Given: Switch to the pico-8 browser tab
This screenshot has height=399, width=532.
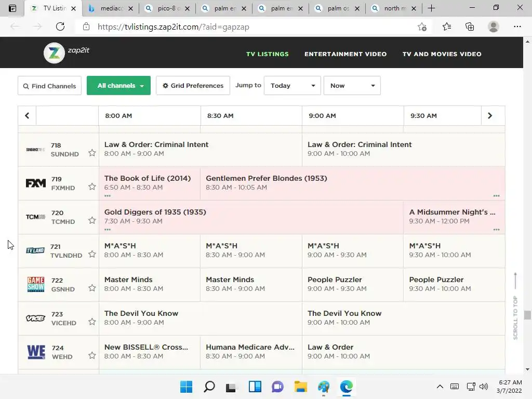Looking at the screenshot, I should pyautogui.click(x=167, y=8).
